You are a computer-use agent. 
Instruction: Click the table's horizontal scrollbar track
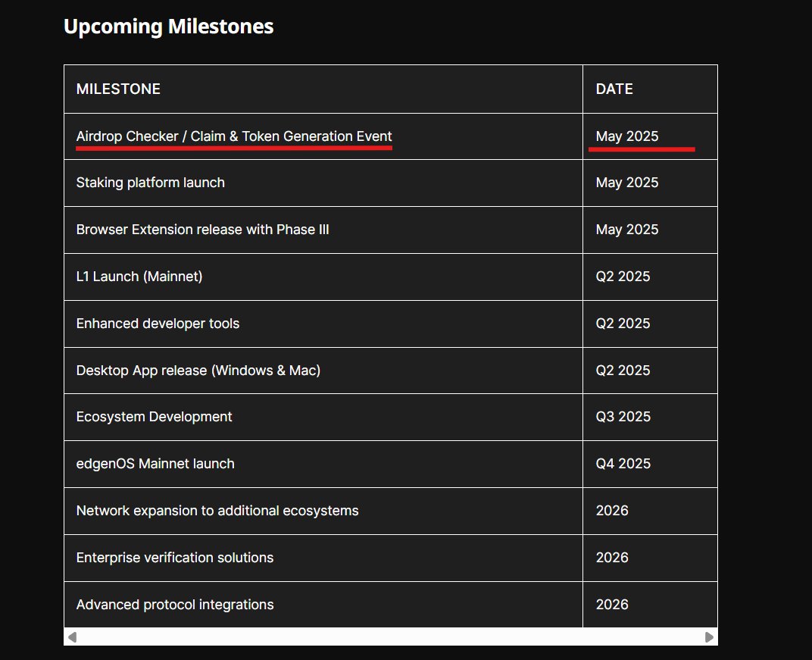pos(390,637)
